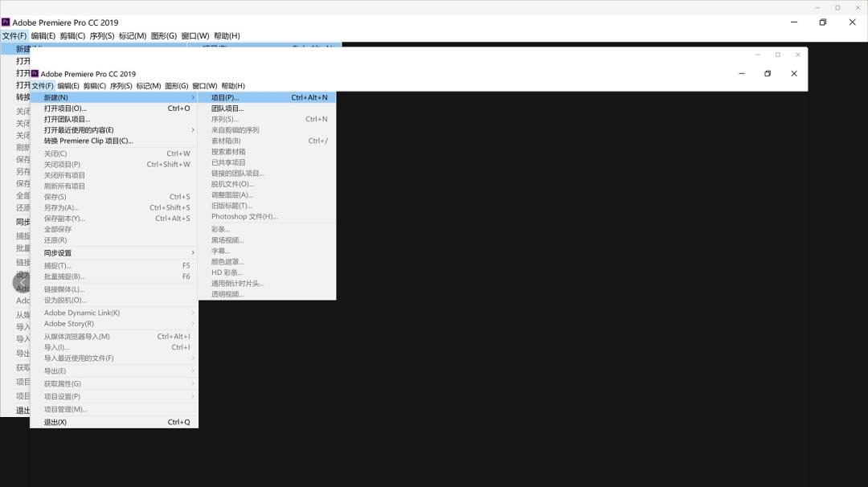Select 透明视频... in the submenu

pyautogui.click(x=267, y=294)
